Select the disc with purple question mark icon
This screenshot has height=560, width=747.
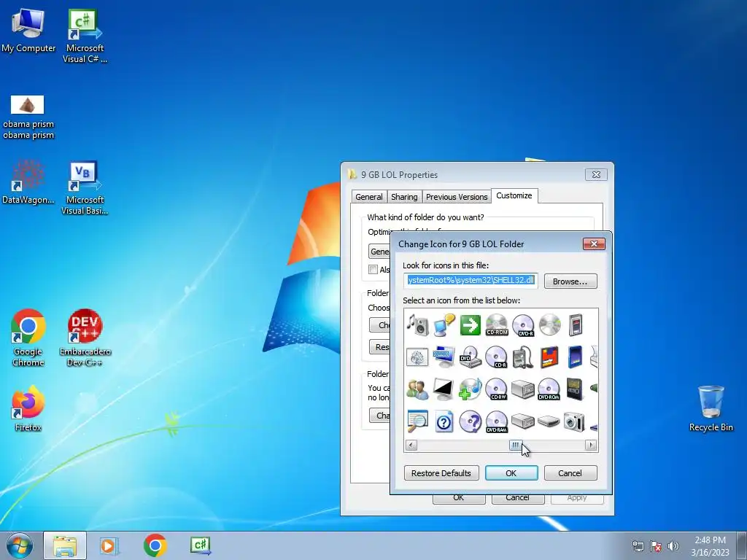[471, 421]
